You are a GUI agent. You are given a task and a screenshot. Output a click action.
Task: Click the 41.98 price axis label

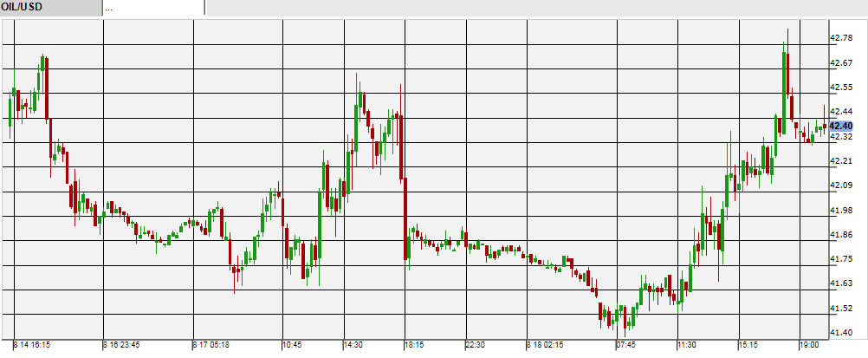coord(842,210)
